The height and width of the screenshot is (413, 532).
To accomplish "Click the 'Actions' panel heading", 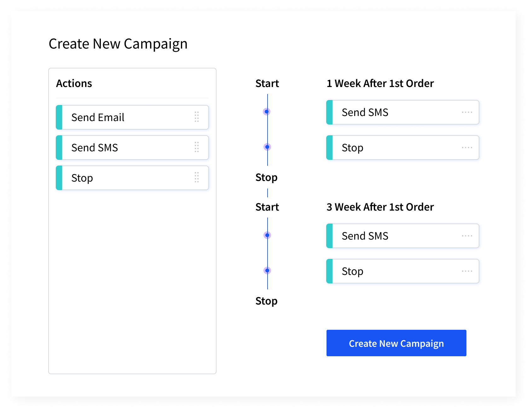I will pos(74,84).
